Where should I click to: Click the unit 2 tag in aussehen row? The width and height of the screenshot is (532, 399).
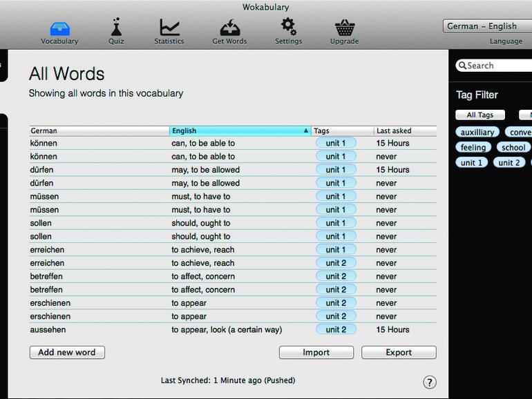click(x=336, y=329)
